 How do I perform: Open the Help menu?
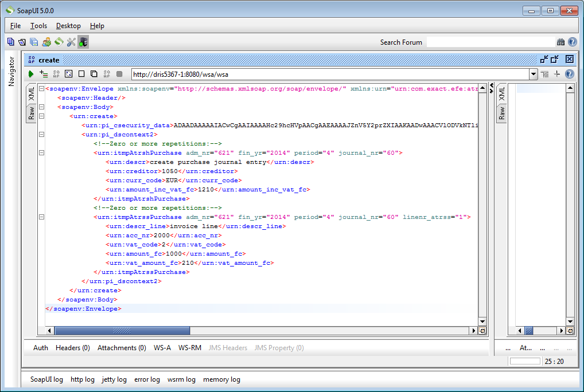(x=97, y=26)
